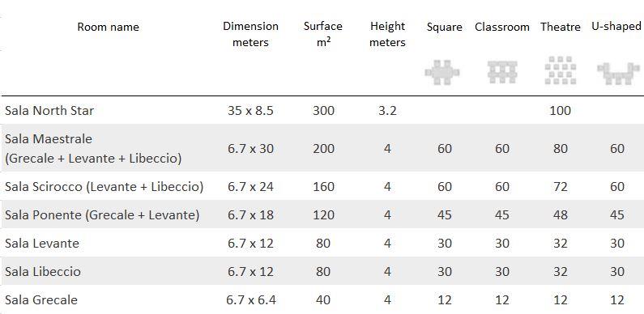
Task: Click the U-shaped layout icon
Action: [618, 73]
